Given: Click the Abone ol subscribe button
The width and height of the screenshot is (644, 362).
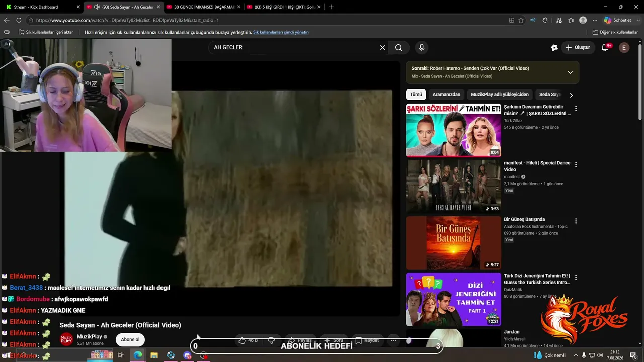Looking at the screenshot, I should pyautogui.click(x=130, y=339).
